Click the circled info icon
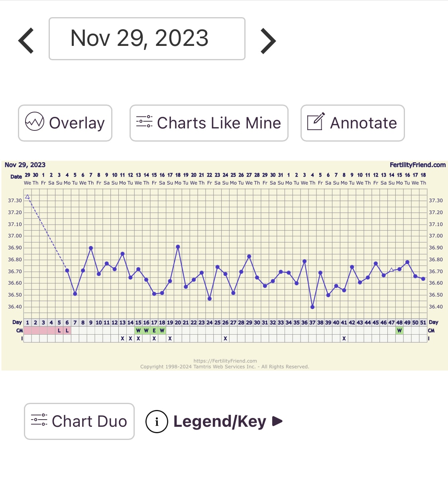The height and width of the screenshot is (487, 448). [157, 422]
